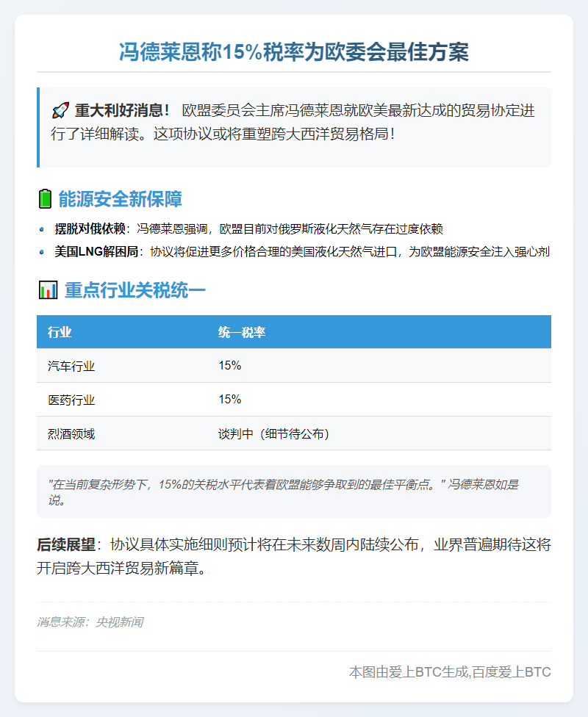
Task: Click the bar chart icon
Action: coord(48,290)
